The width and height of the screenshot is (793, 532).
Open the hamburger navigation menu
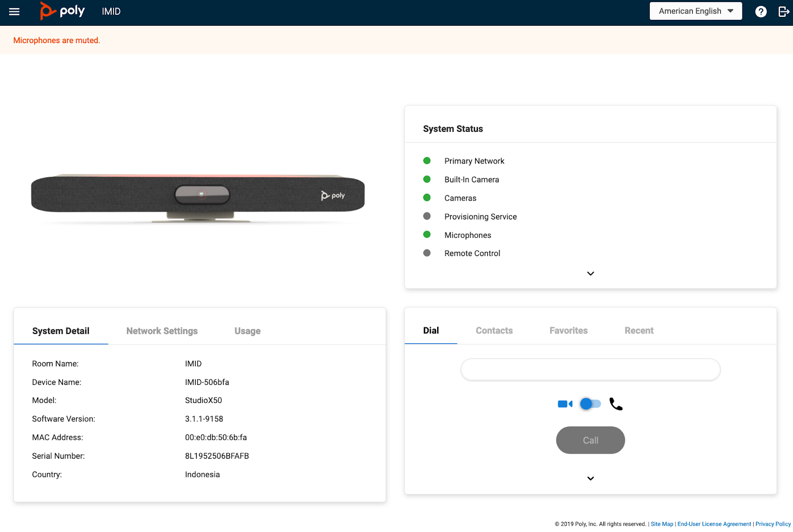pos(14,11)
